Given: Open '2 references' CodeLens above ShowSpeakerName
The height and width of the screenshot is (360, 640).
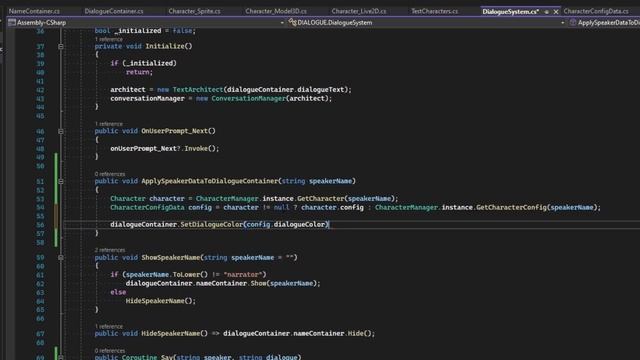Looking at the screenshot, I should click(x=110, y=250).
